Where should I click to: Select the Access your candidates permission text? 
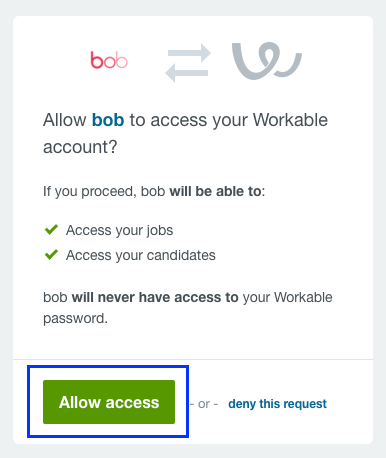tap(141, 255)
